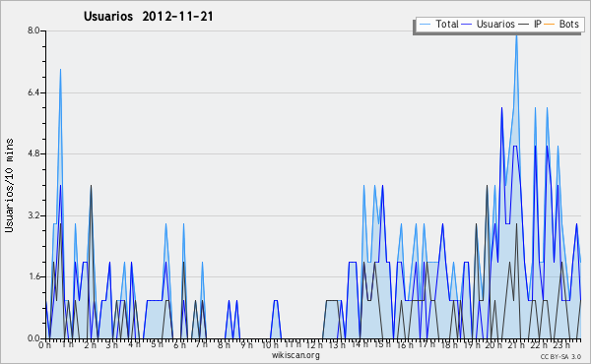
Task: Click the '11 h' x-axis label
Action: tap(293, 344)
